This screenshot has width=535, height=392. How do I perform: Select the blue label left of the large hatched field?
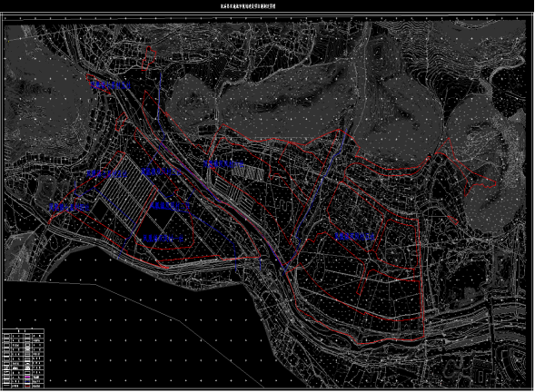(x=106, y=174)
